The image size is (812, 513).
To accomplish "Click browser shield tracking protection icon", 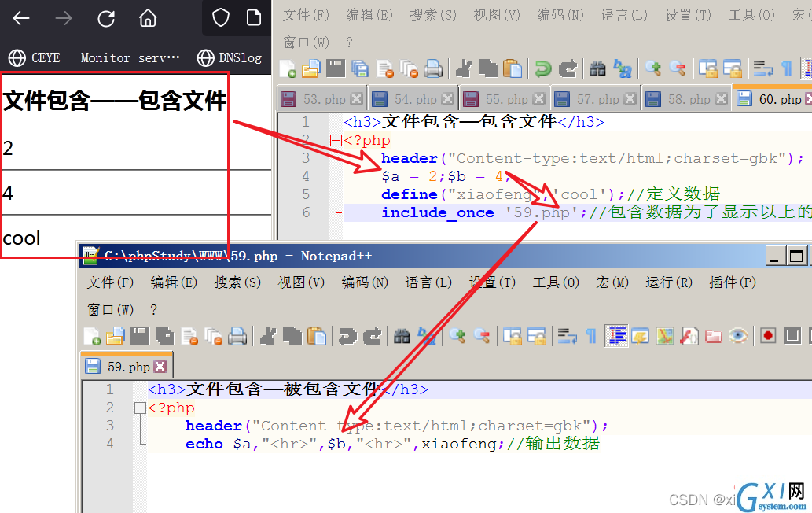I will point(221,17).
